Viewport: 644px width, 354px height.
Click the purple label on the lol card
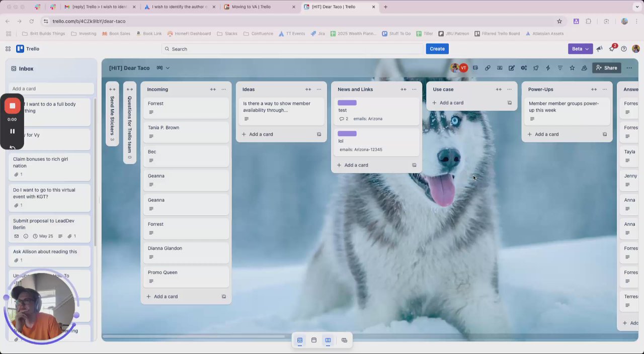[x=347, y=134]
